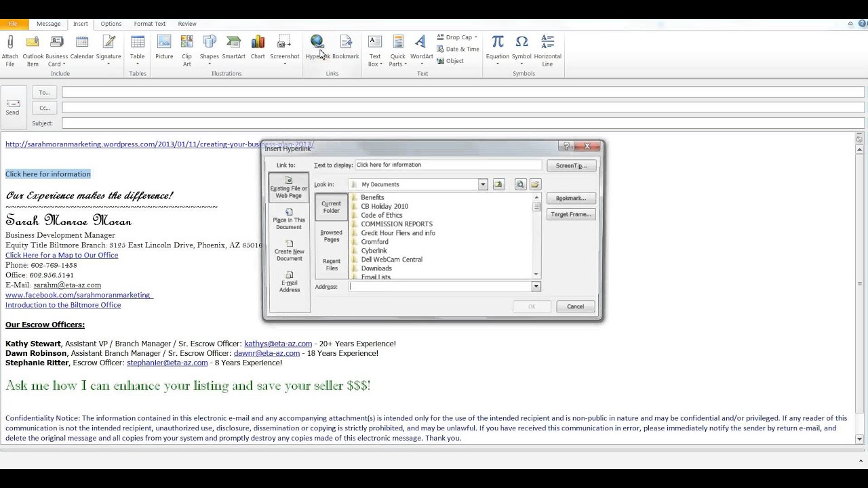Click in the Subject field

click(463, 123)
